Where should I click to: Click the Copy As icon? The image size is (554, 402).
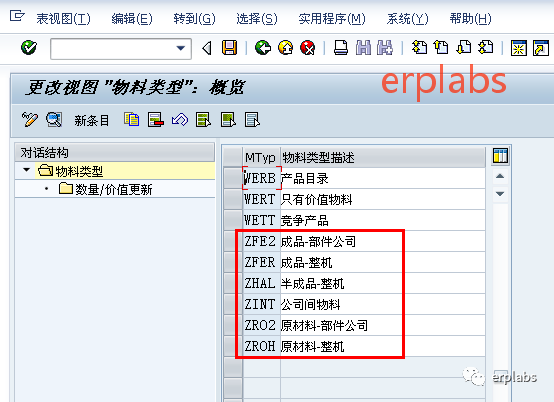[131, 120]
